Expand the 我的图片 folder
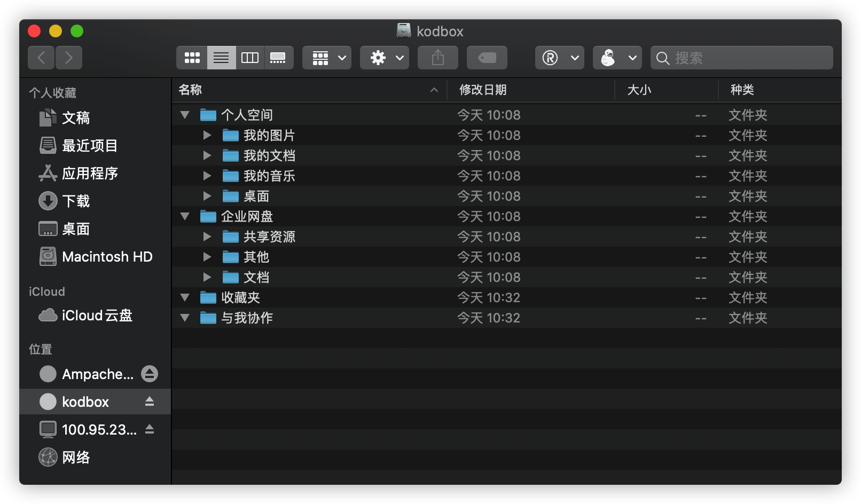The width and height of the screenshot is (861, 504). (207, 135)
